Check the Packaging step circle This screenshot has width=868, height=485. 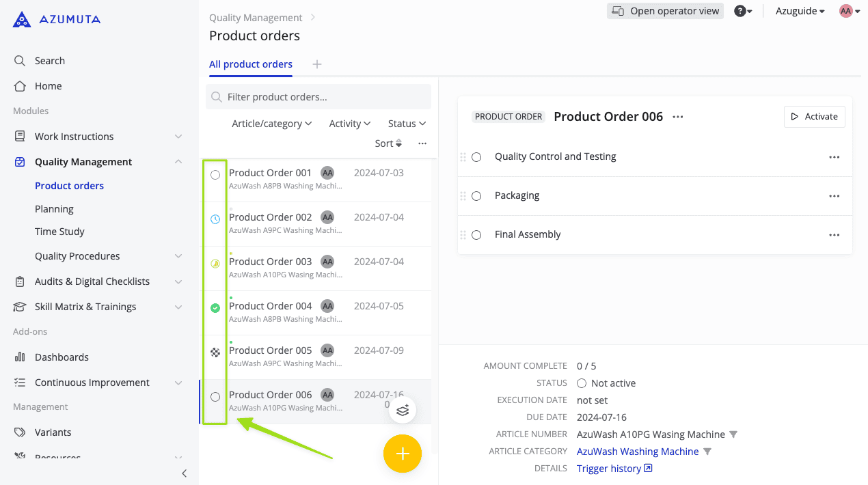coord(476,195)
